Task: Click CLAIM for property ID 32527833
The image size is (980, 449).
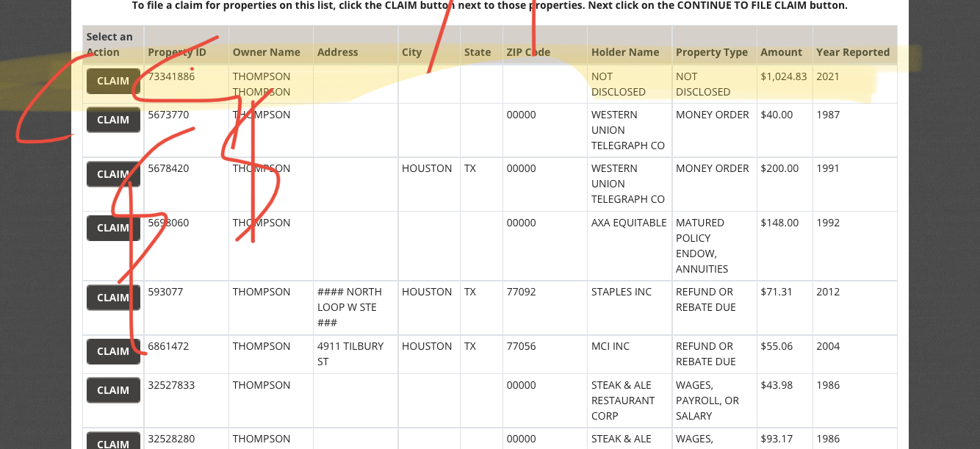Action: pos(113,390)
